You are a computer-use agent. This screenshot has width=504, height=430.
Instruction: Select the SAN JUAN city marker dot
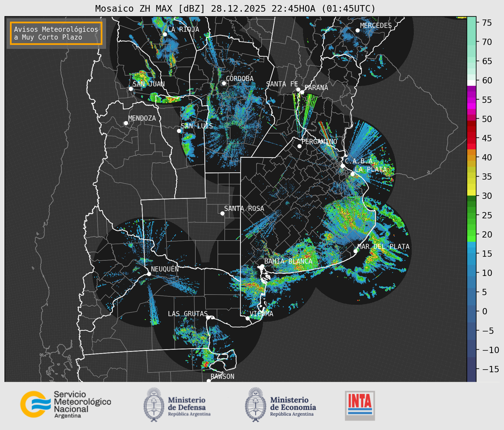[x=131, y=89]
